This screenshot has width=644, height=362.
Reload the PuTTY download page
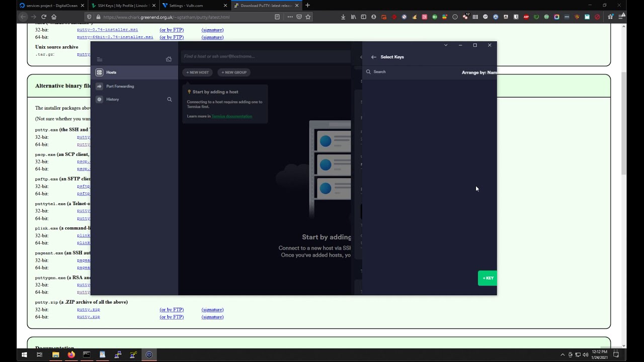(x=44, y=17)
